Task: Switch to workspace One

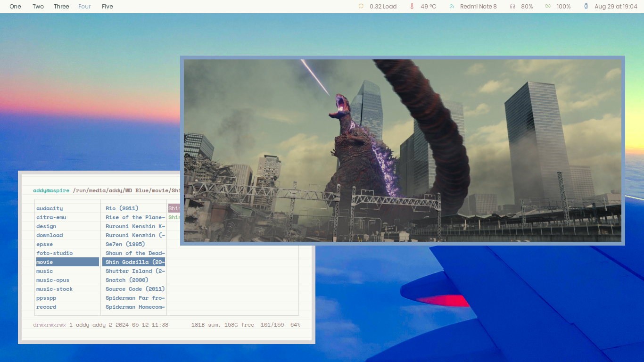Action: (15, 7)
